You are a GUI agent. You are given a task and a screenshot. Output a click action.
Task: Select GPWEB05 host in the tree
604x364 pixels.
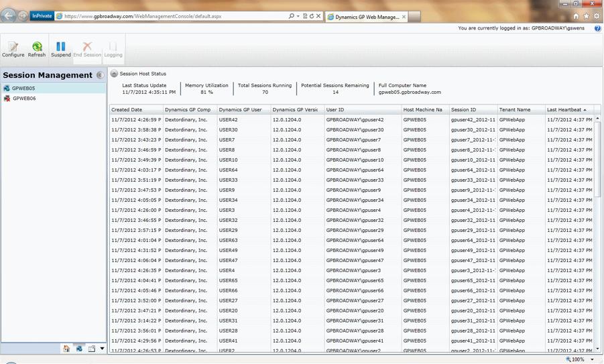click(54, 88)
